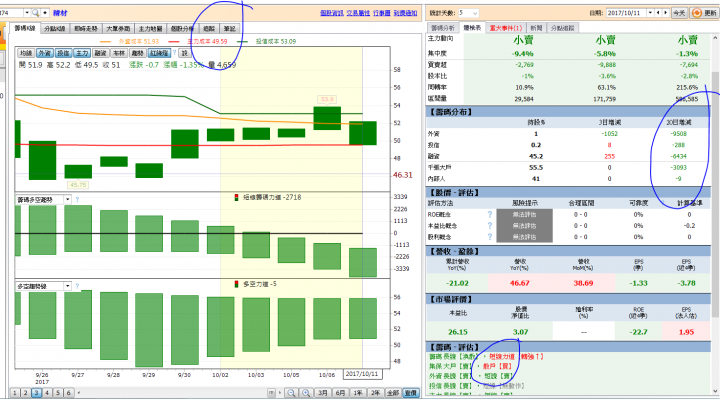Click the help icon beside 多空趨勢線 dropdown
Viewport: 720px width, 399px height.
[x=77, y=286]
